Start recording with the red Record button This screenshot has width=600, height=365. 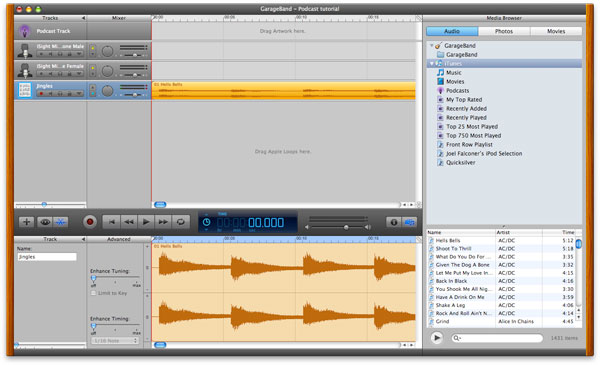click(x=90, y=222)
